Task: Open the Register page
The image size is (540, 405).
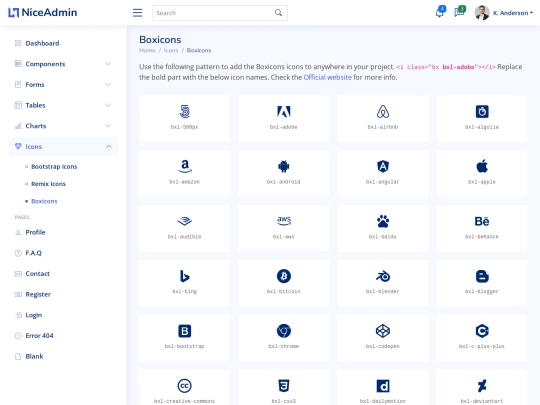Action: 63,294
